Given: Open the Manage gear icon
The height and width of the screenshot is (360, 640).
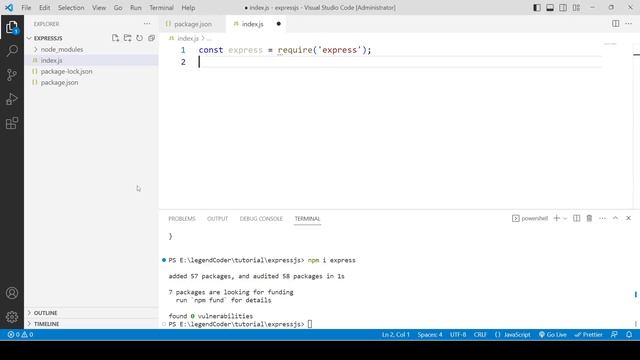Looking at the screenshot, I should click(x=12, y=316).
